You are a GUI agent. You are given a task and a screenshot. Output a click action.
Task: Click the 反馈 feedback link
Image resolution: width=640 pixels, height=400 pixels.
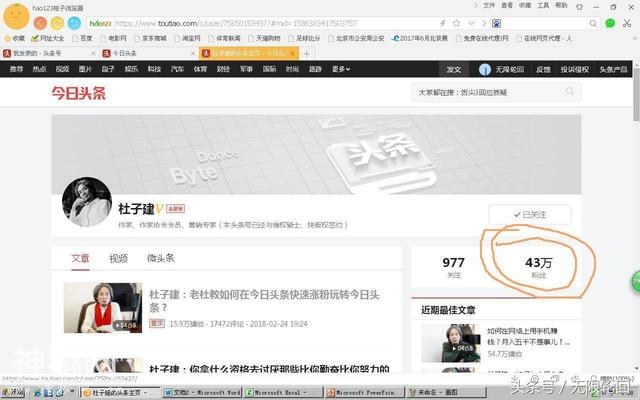(543, 70)
